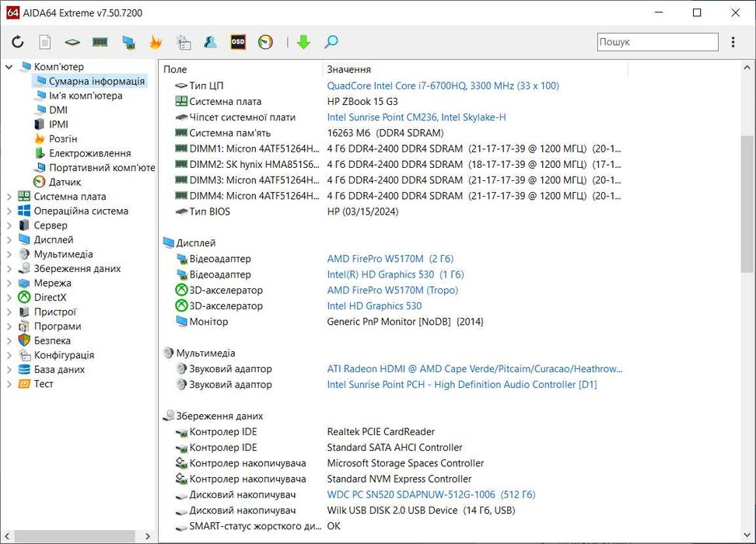Open the AMD FirePro W5170M (Tropo) link
This screenshot has width=756, height=544.
(393, 291)
